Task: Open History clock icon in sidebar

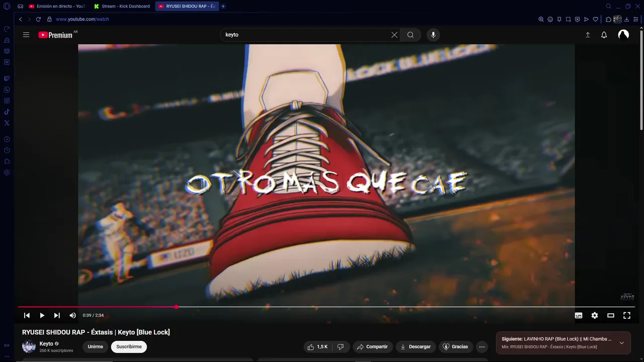Action: coord(7,150)
